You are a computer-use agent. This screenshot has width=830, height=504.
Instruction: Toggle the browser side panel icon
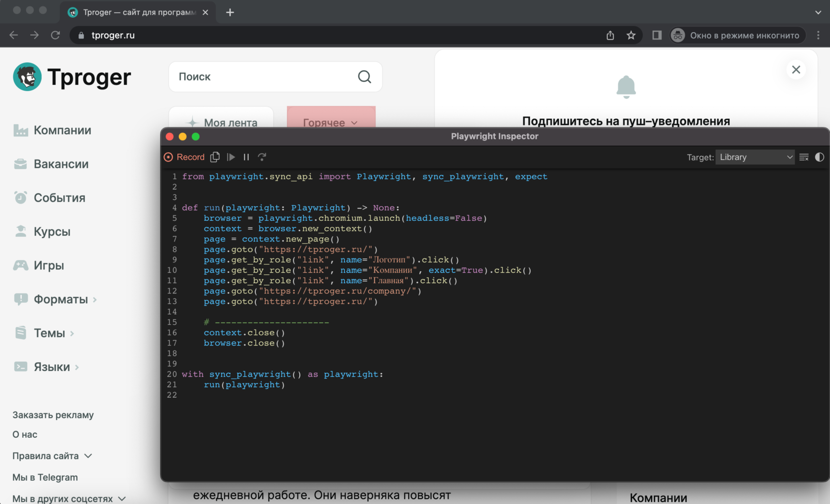[657, 35]
